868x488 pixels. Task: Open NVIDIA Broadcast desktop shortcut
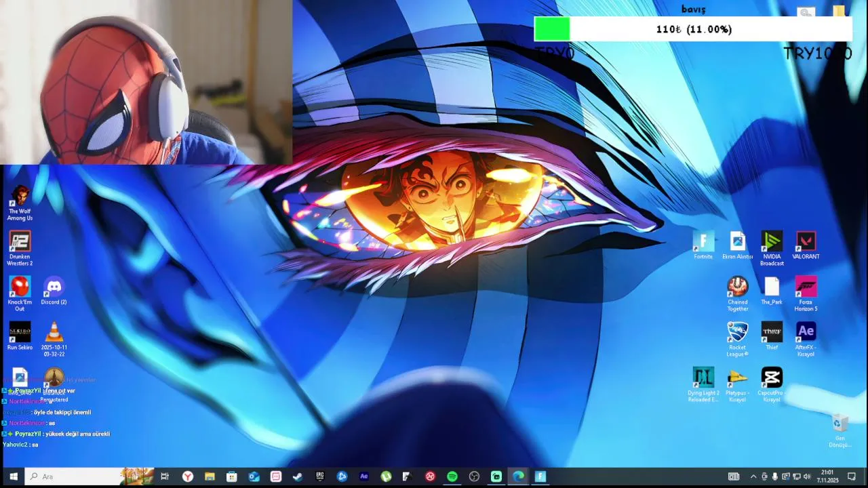pyautogui.click(x=772, y=249)
